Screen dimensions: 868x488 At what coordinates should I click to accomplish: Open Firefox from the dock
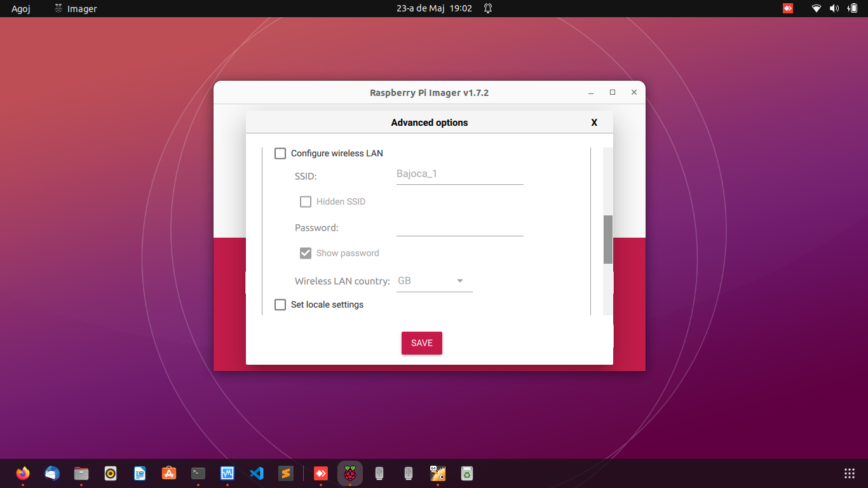pyautogui.click(x=23, y=473)
